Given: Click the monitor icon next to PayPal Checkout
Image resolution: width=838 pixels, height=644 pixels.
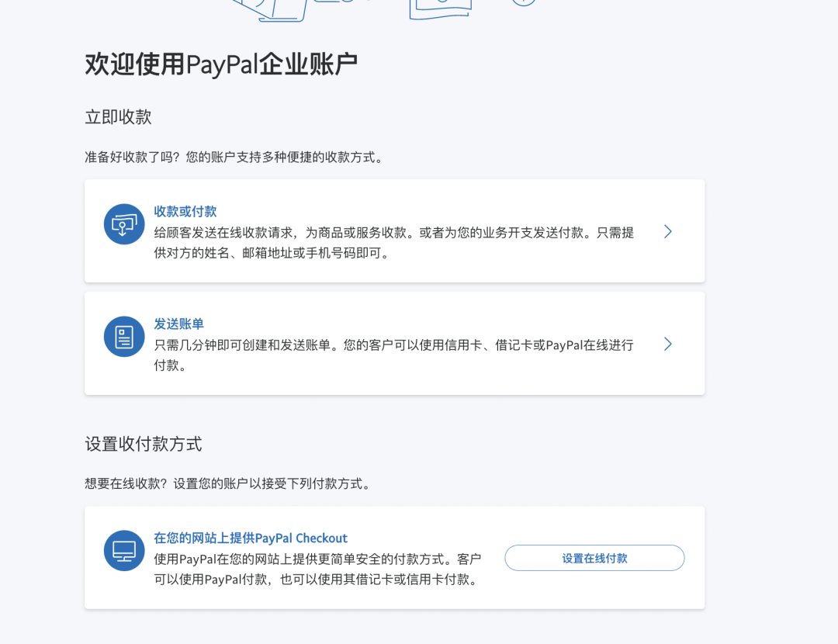Looking at the screenshot, I should click(x=124, y=551).
